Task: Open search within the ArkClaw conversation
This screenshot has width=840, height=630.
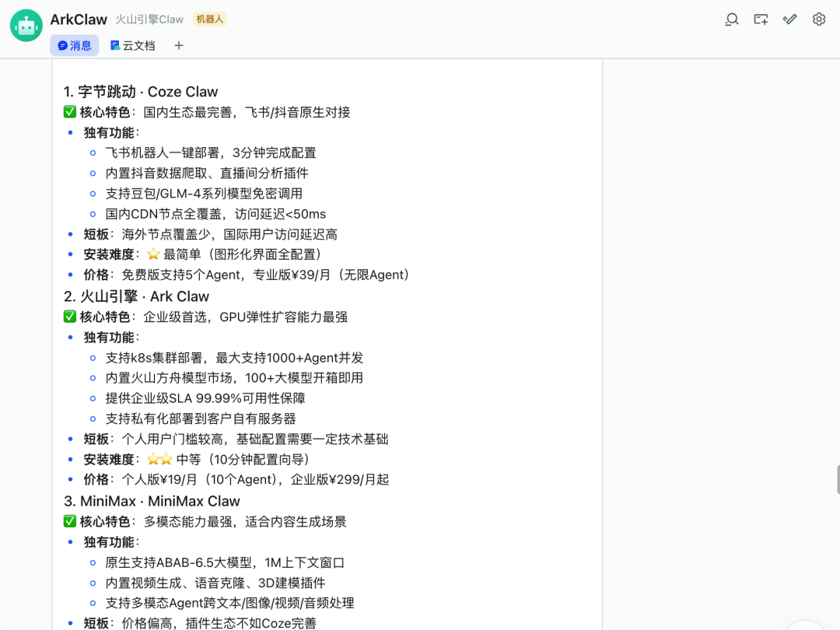Action: pyautogui.click(x=732, y=19)
